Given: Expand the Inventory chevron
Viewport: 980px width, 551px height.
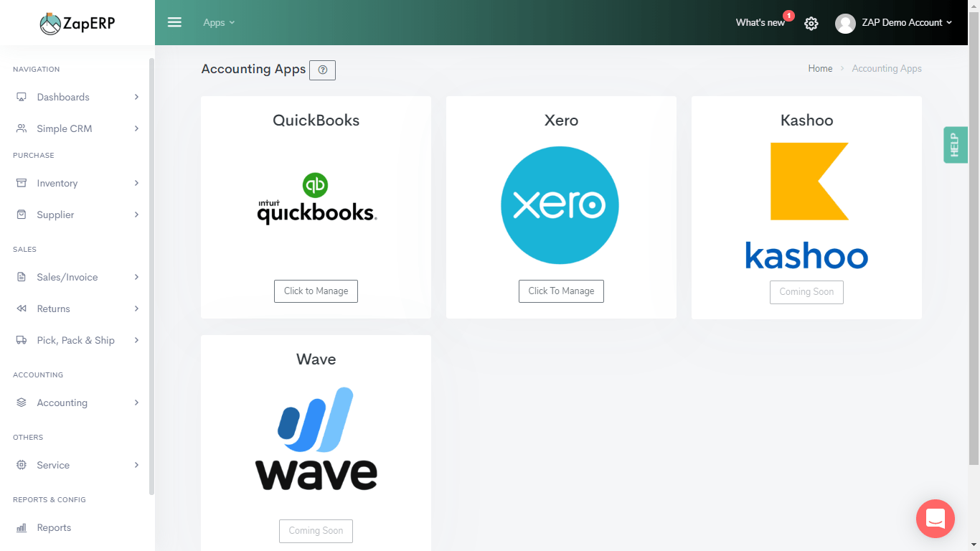Looking at the screenshot, I should 136,183.
